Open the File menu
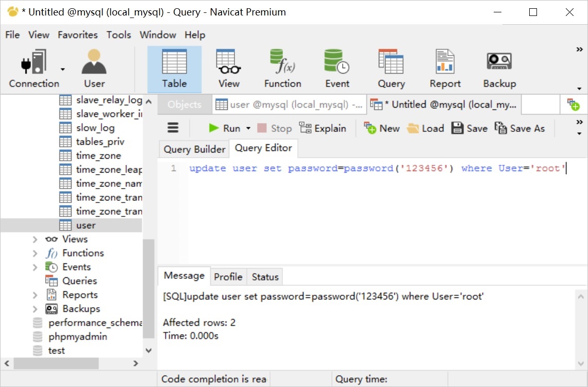Screen dimensions: 588x387 (x=12, y=35)
